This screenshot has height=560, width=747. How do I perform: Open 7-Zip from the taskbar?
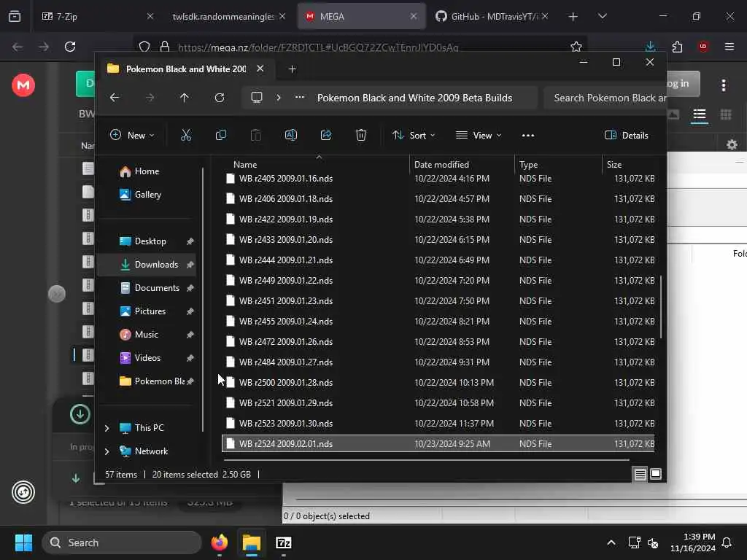point(284,542)
